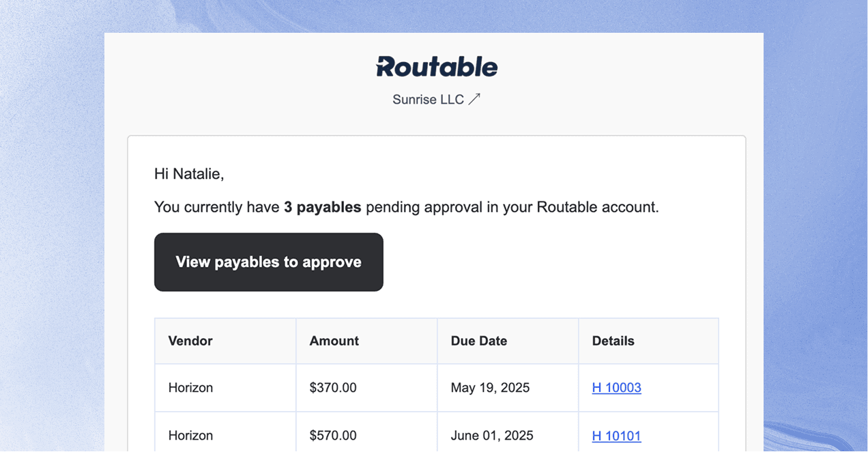Click the $570.00 amount cell
Screen dimensions: 868x452
(x=332, y=436)
